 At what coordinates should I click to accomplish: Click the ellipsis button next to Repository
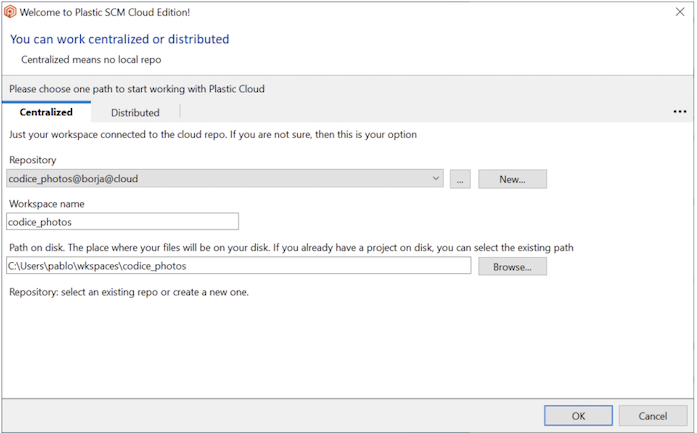pos(460,179)
